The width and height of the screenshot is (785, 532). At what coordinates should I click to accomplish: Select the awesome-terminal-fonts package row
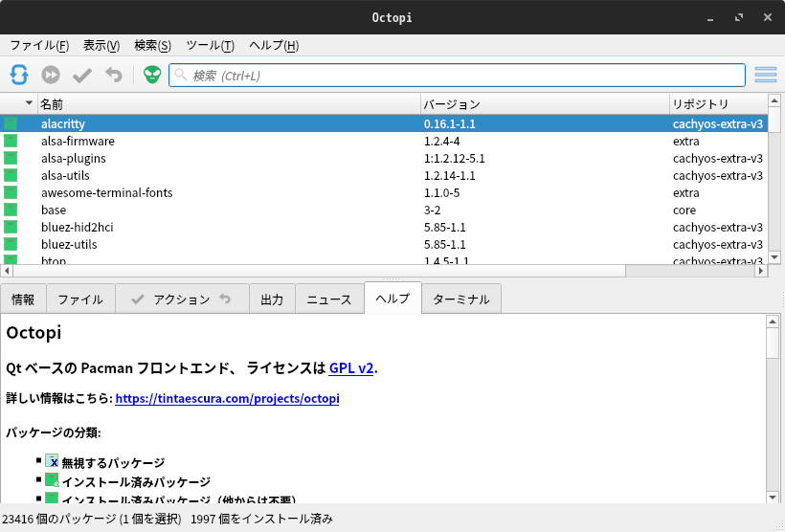tap(384, 192)
